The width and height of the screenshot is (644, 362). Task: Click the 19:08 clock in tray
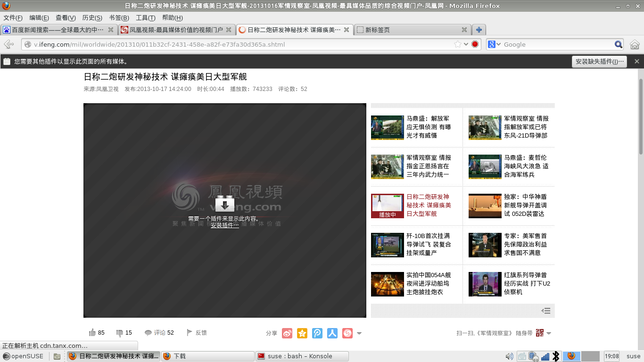pyautogui.click(x=612, y=356)
